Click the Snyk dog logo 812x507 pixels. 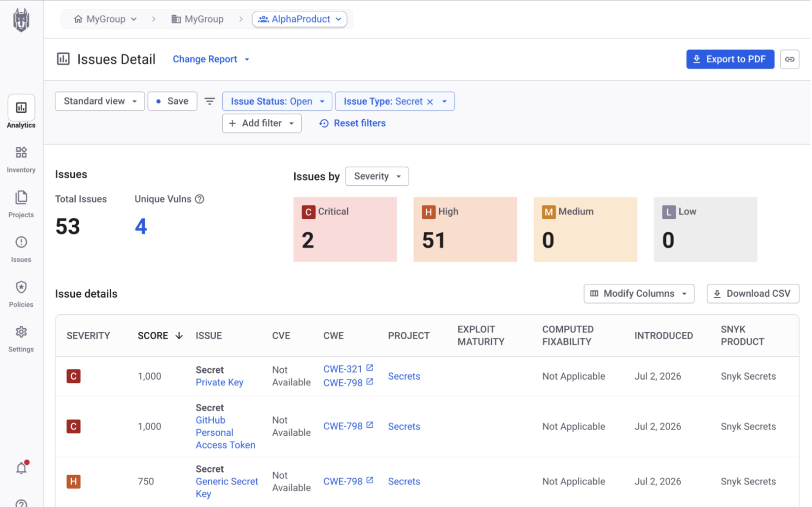coord(21,19)
